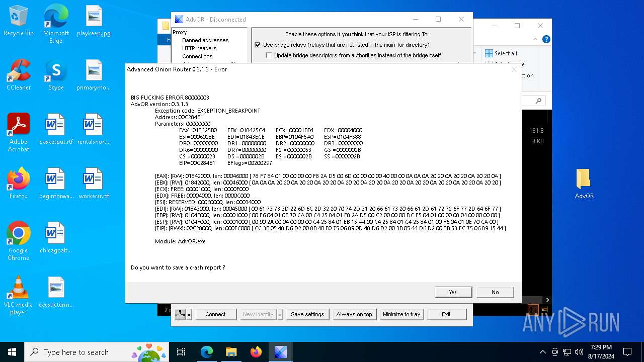644x362 pixels.
Task: Open the Windows Start menu
Action: (12, 352)
